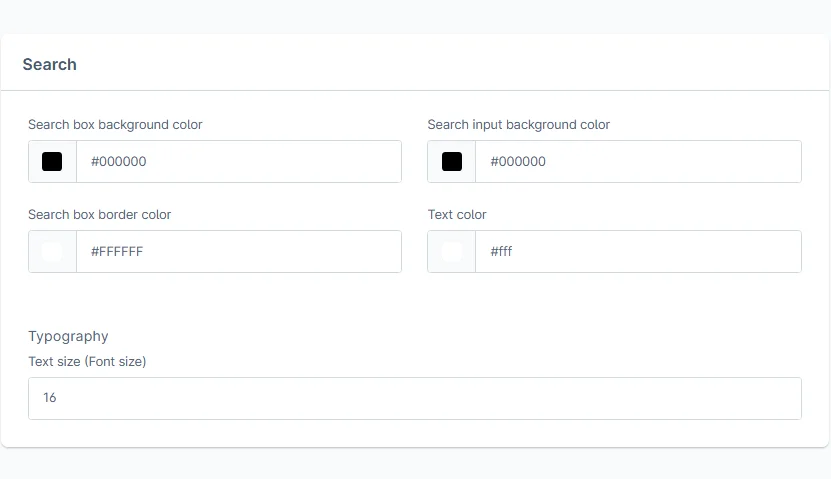Image resolution: width=831 pixels, height=479 pixels.
Task: Focus the Text size input showing 16
Action: [x=414, y=398]
